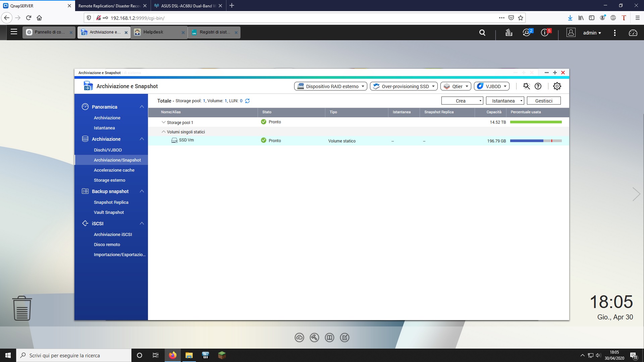Click the refresh icon next to LUN count

247,101
